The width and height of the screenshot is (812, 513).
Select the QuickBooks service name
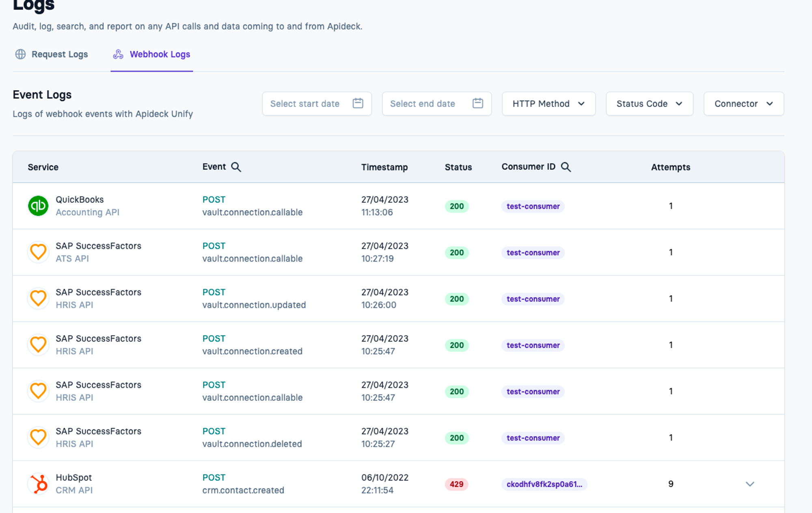pyautogui.click(x=80, y=199)
